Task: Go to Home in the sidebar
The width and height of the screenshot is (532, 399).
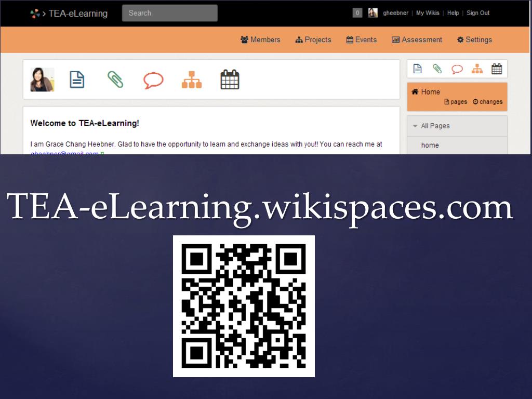Action: (430, 92)
